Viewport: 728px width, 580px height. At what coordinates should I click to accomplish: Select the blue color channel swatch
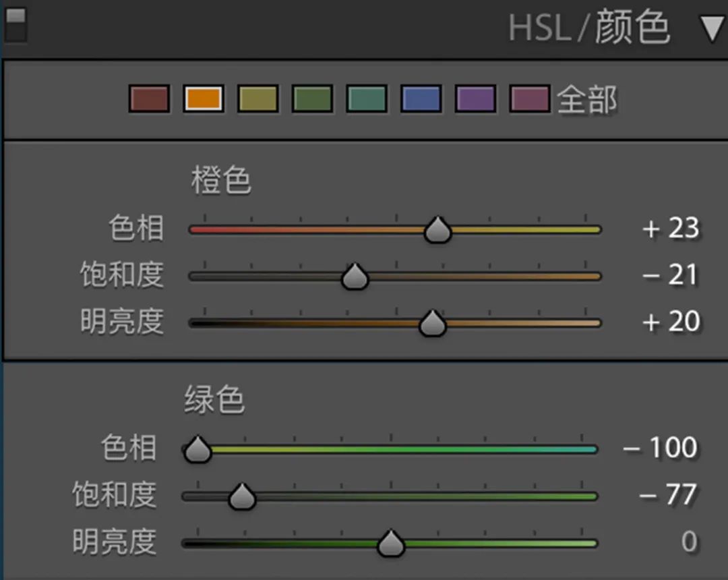421,99
